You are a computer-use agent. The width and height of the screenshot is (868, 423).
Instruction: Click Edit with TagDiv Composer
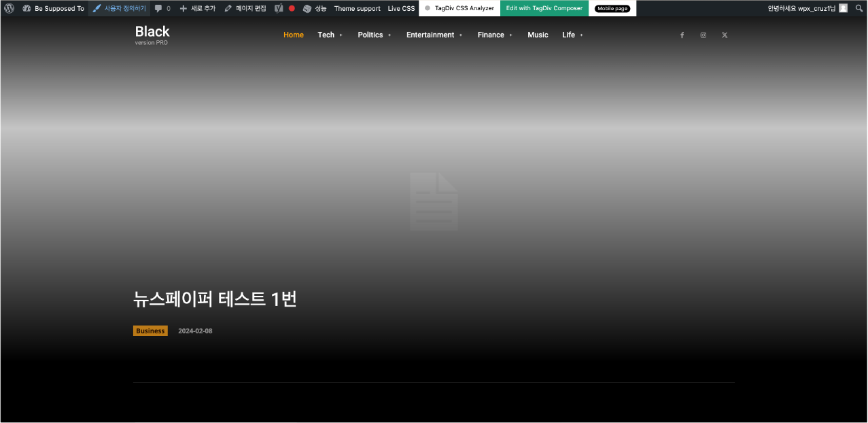544,8
